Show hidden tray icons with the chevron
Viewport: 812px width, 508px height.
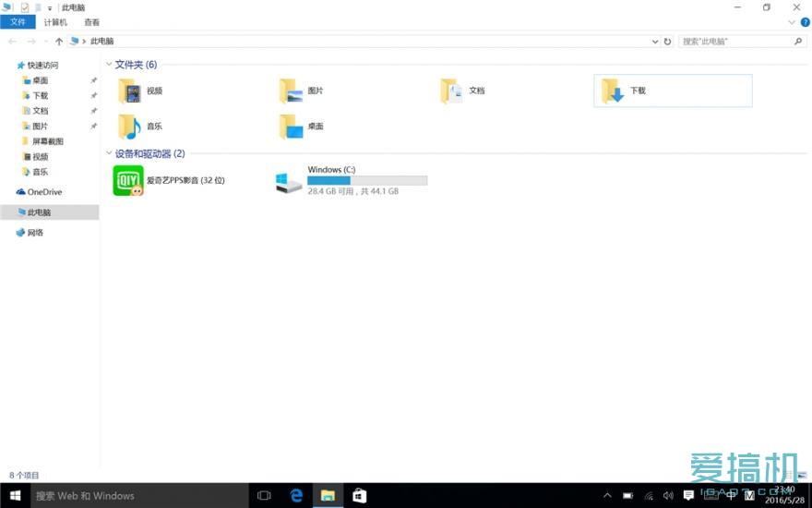coord(607,496)
